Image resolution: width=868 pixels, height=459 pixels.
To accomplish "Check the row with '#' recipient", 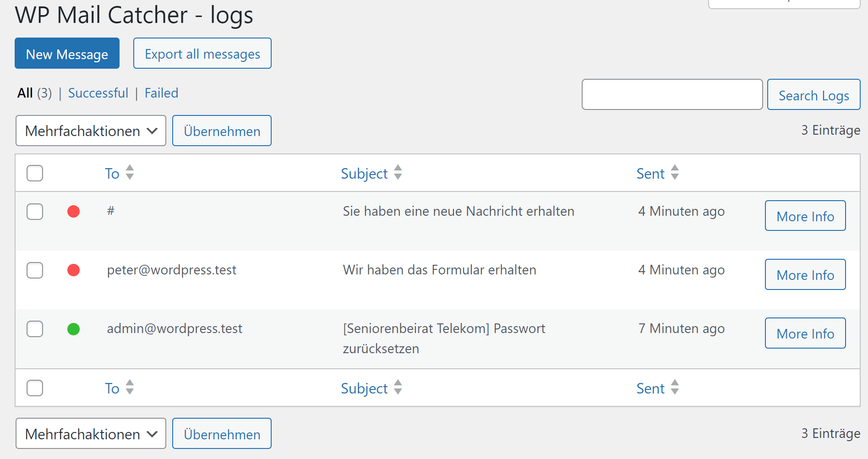I will [x=35, y=212].
